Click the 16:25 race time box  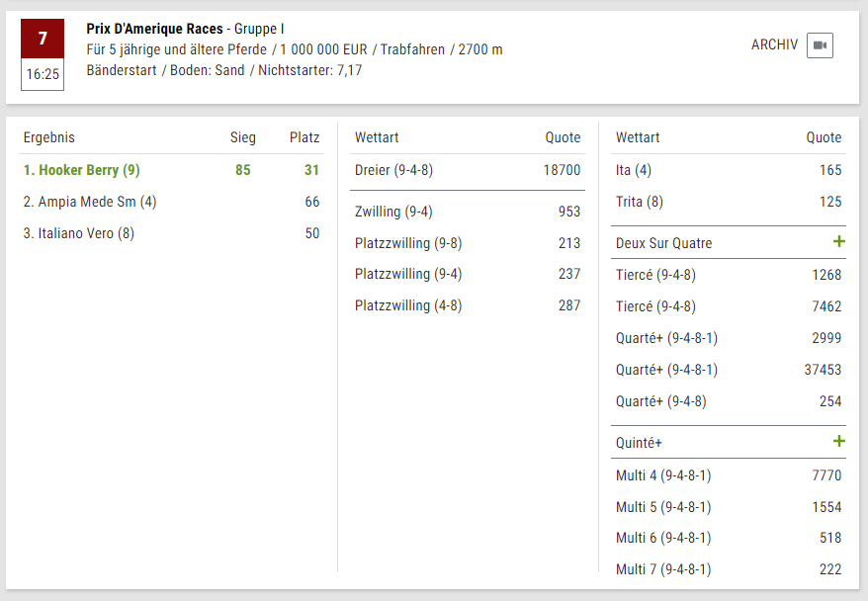43,74
